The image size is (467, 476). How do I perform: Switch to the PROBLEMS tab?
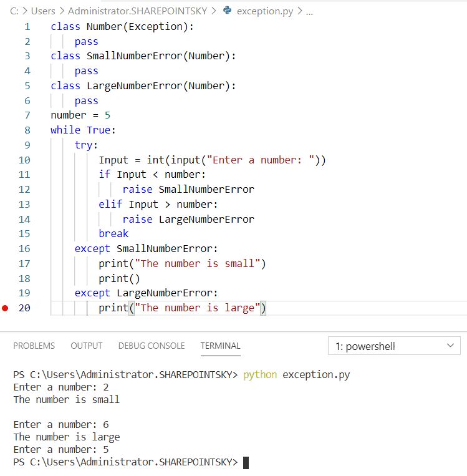click(x=34, y=346)
